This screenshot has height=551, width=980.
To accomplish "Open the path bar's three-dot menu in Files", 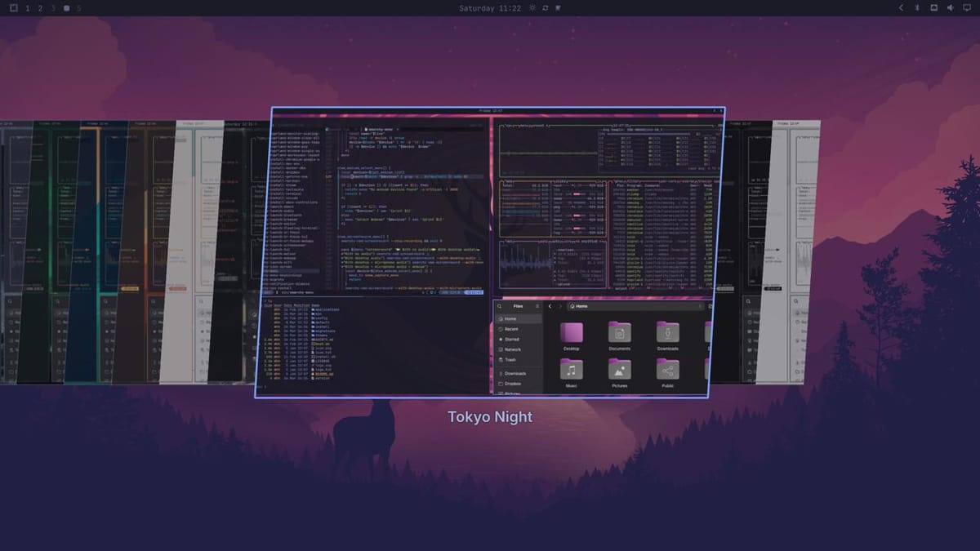I will coord(700,306).
